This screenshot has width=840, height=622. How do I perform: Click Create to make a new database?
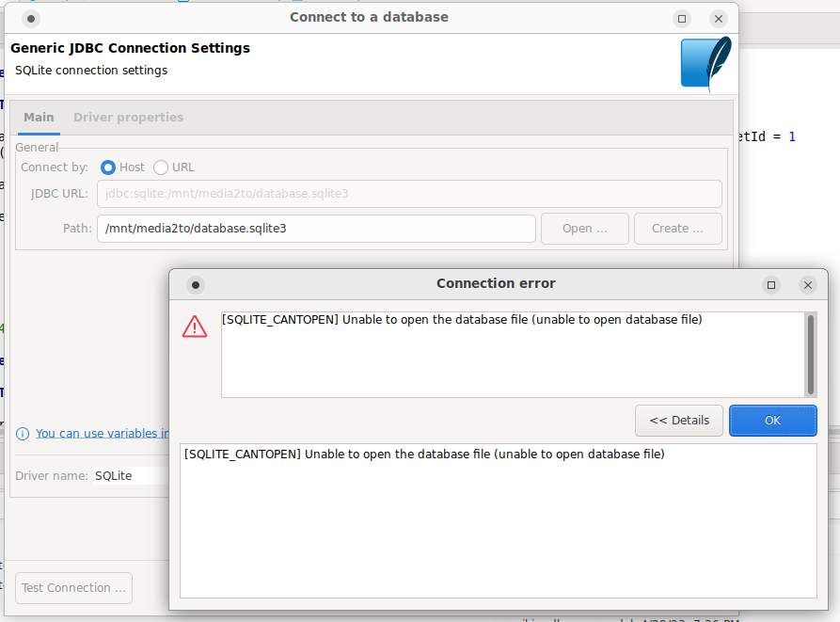click(677, 228)
